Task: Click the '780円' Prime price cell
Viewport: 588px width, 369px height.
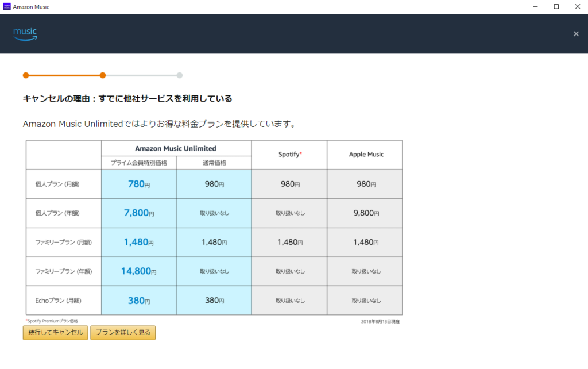Action: point(139,184)
